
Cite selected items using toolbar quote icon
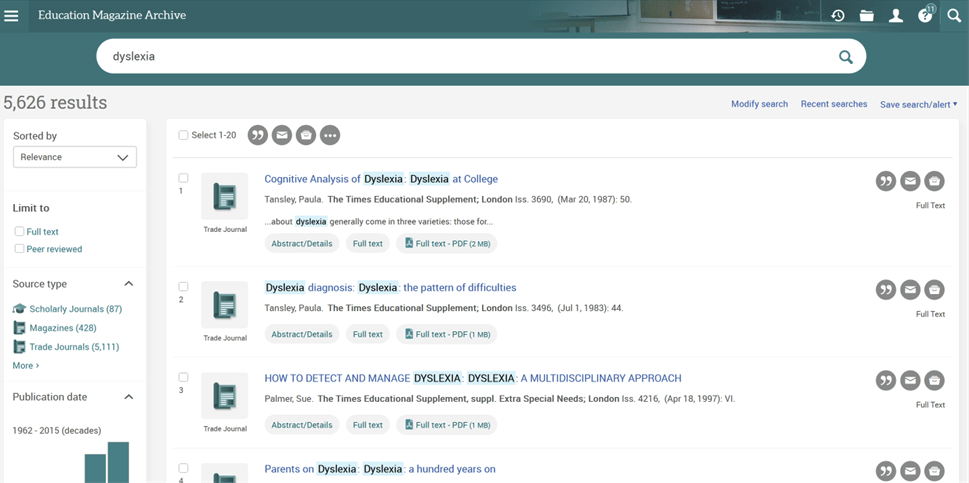coord(258,135)
